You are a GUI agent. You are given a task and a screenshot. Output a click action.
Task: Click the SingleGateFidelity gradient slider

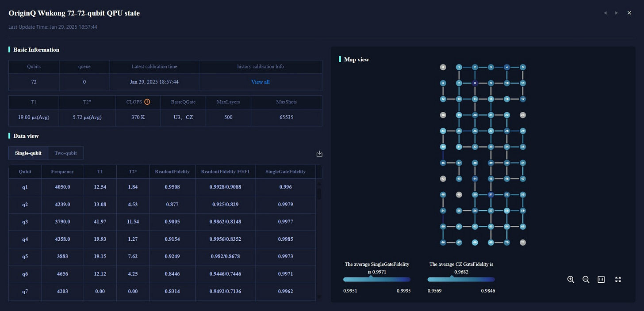(377, 279)
